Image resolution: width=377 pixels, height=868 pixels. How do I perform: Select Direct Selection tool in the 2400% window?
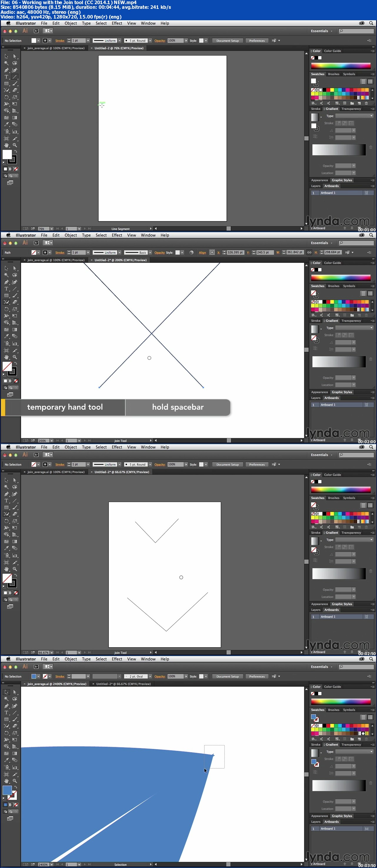[15, 692]
